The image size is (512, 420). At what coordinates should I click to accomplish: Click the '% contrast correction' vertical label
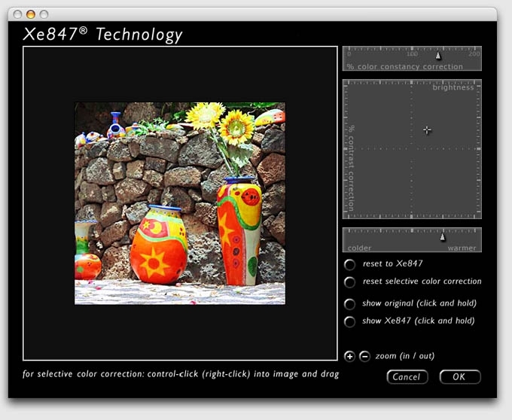(x=351, y=168)
